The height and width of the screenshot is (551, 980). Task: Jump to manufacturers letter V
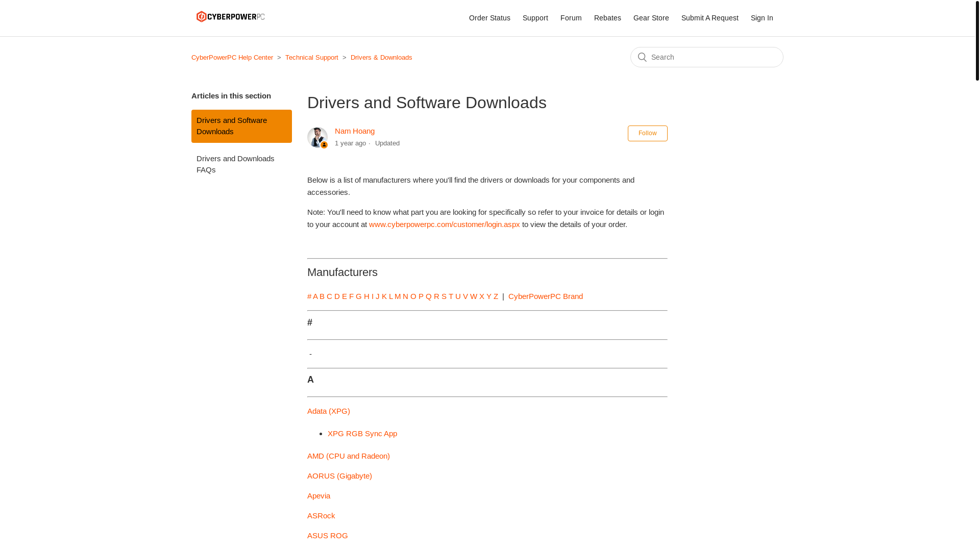[x=465, y=296]
